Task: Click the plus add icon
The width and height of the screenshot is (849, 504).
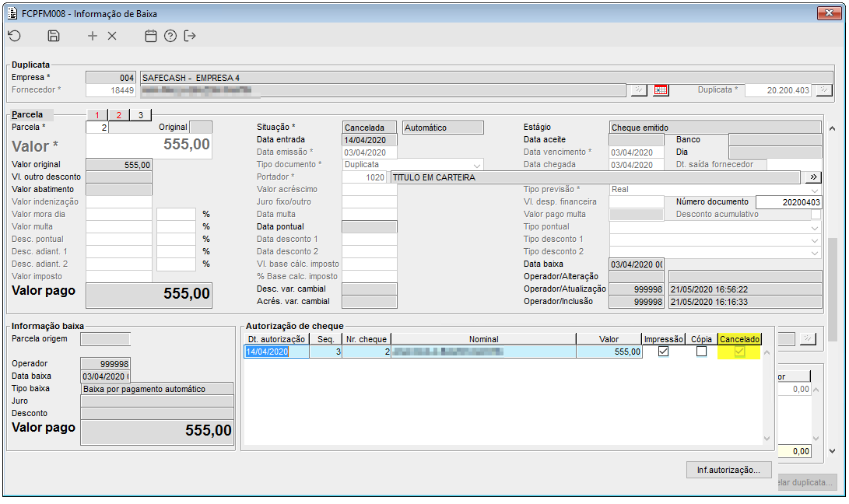Action: (93, 36)
